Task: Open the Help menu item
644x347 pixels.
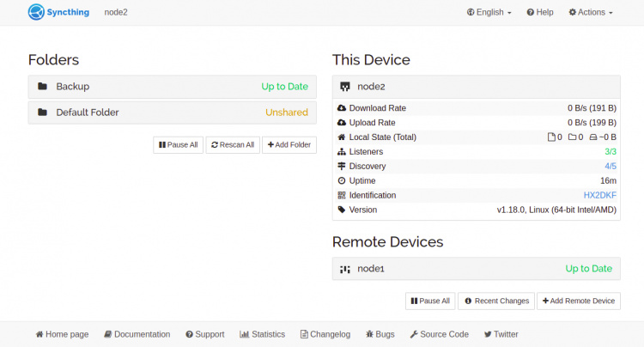Action: (x=540, y=13)
